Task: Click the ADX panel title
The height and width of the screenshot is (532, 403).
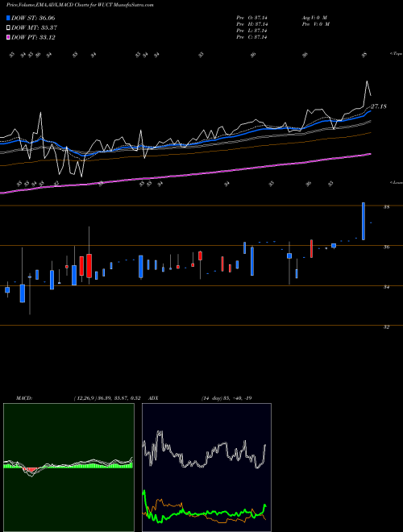Action: 153,398
